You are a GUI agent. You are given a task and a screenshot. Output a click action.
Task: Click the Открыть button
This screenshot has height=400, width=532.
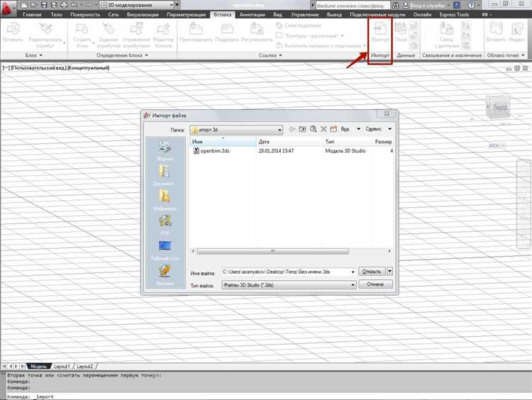coord(372,271)
